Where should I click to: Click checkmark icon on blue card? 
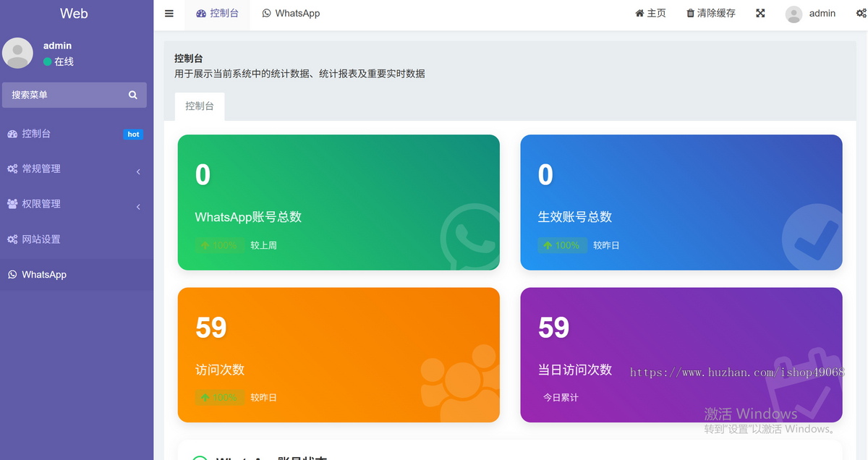point(812,237)
